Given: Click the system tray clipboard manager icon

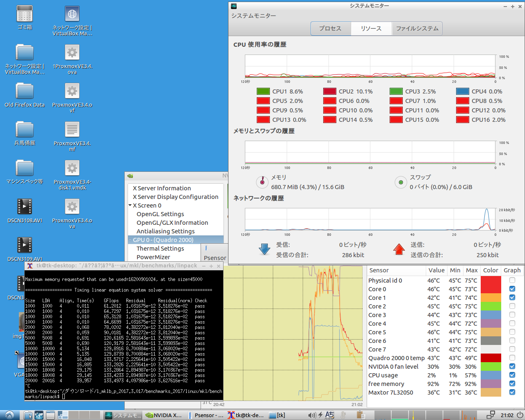Looking at the screenshot, I should point(361,415).
